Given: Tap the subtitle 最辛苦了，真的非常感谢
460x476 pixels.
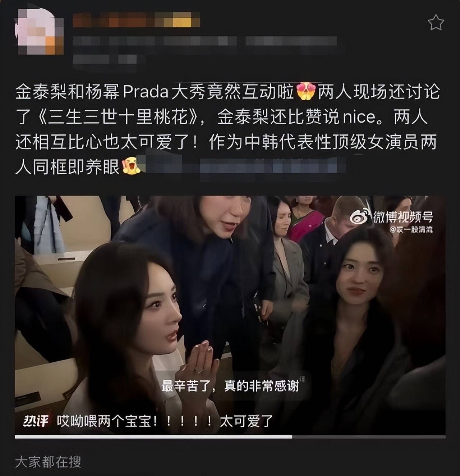Looking at the screenshot, I should tap(230, 386).
